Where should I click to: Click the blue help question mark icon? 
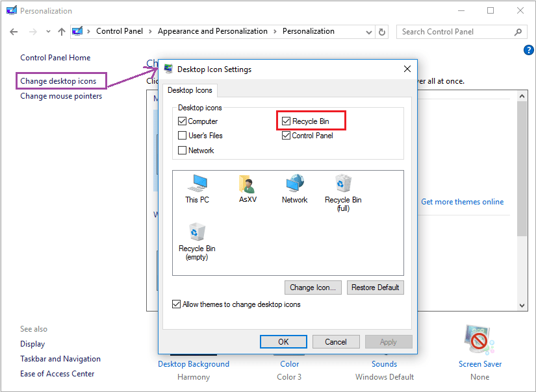pyautogui.click(x=528, y=50)
